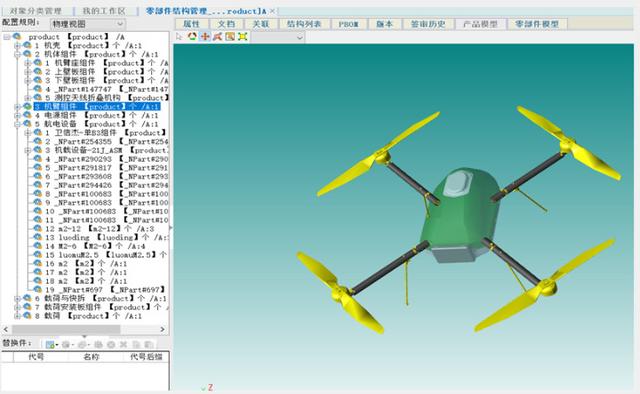Image resolution: width=640 pixels, height=394 pixels.
Task: Click right arrow of tree horizontal scrollbar
Action: tap(162, 329)
